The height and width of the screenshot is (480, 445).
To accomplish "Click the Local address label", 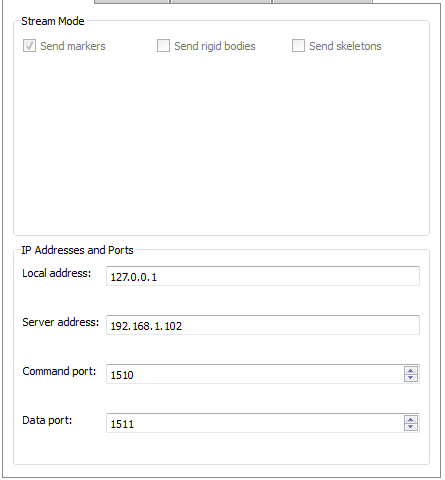I will point(57,273).
